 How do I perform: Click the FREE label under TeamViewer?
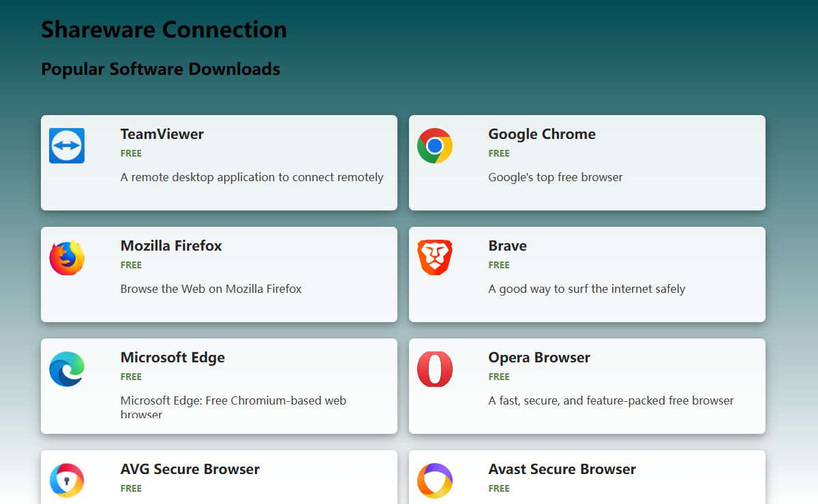131,153
